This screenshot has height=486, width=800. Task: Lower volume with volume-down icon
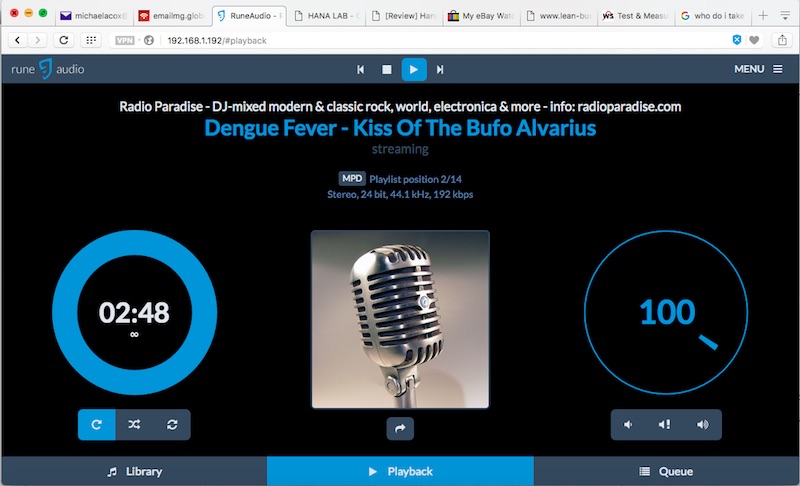pyautogui.click(x=629, y=424)
